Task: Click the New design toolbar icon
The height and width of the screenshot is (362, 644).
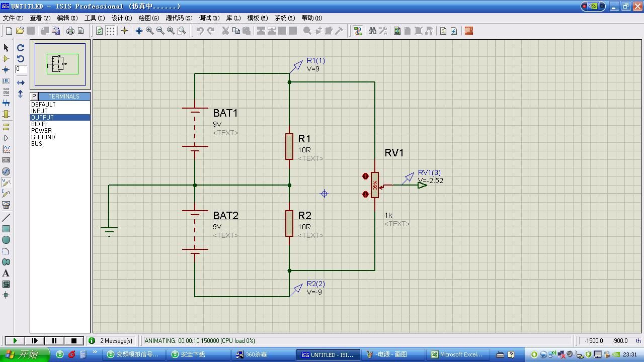Action: (9, 31)
